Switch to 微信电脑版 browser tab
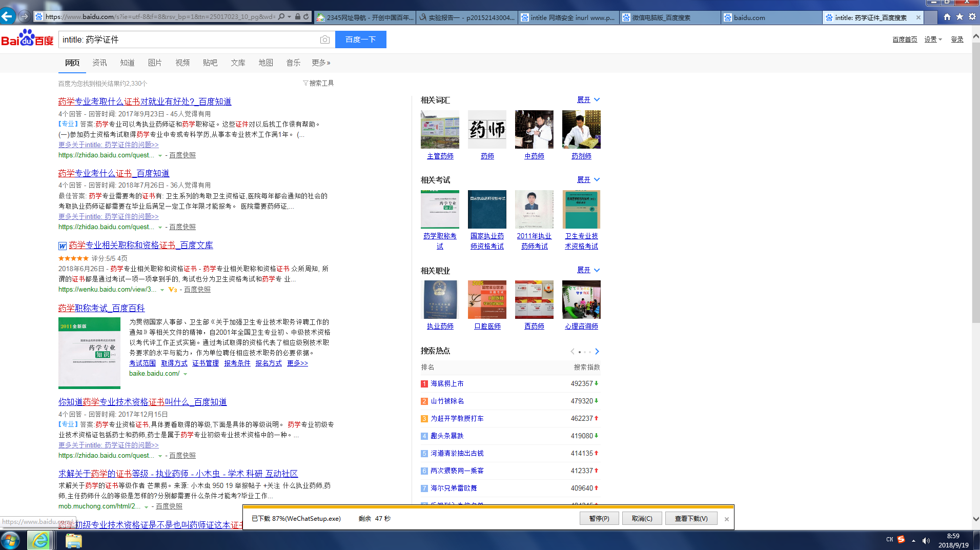The height and width of the screenshot is (550, 980). tap(670, 17)
